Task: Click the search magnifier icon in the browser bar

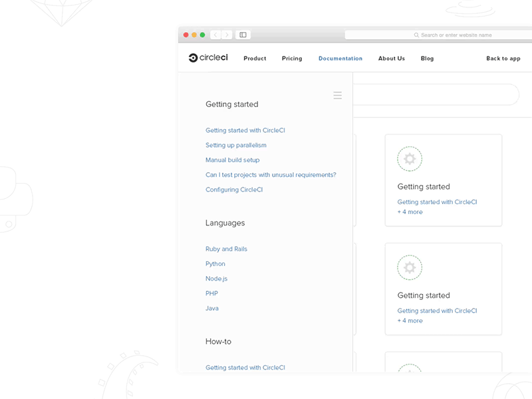Action: pos(416,35)
